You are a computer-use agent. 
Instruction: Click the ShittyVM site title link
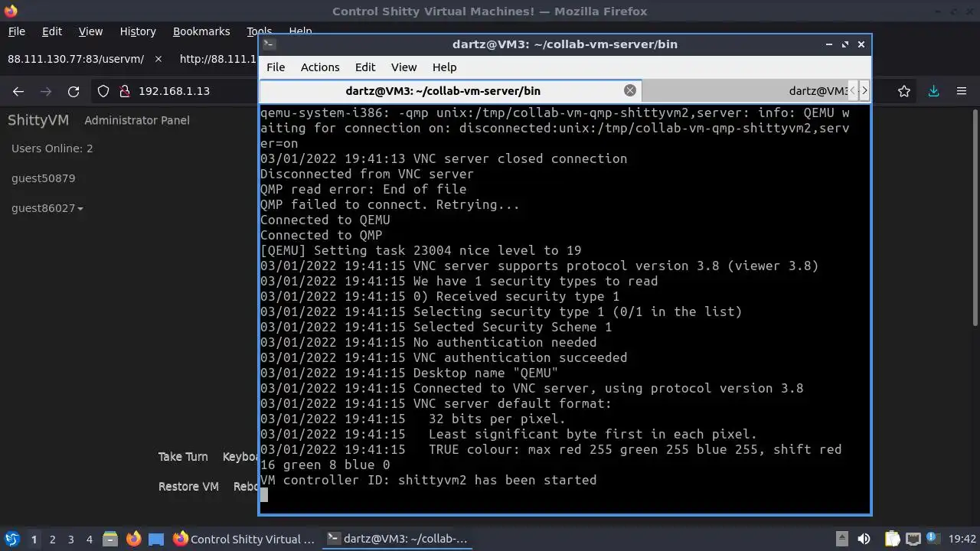coord(38,120)
